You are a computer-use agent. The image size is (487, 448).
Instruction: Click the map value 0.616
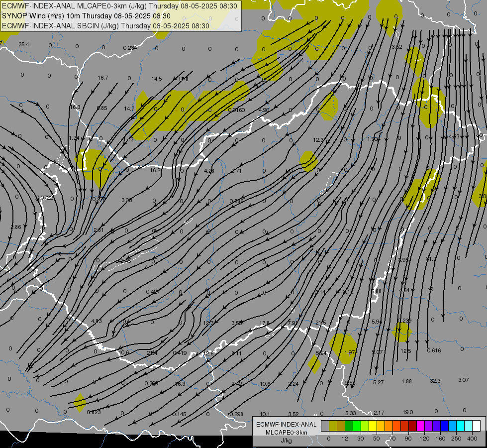[434, 350]
